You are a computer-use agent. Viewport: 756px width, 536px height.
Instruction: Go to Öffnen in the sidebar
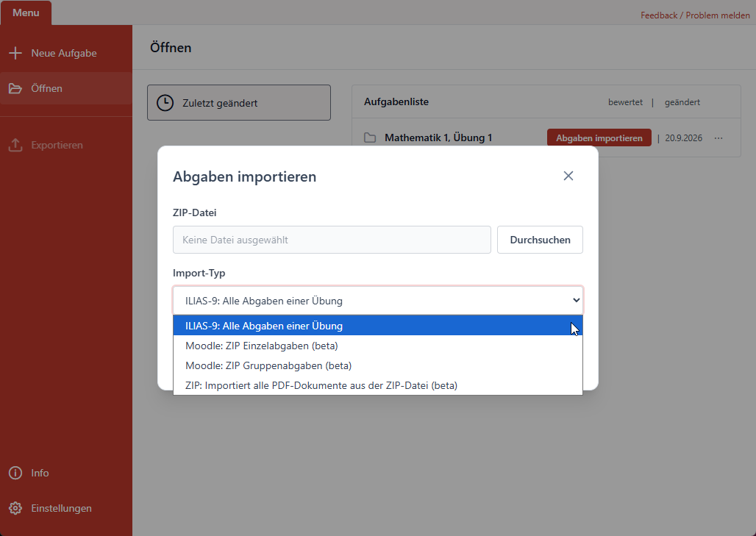pyautogui.click(x=66, y=88)
